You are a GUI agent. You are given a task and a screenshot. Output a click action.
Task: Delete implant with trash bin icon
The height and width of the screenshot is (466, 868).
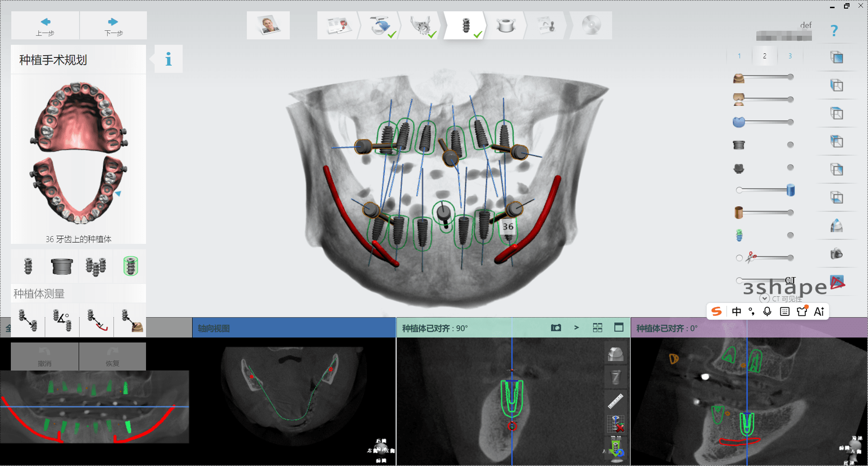[x=616, y=377]
